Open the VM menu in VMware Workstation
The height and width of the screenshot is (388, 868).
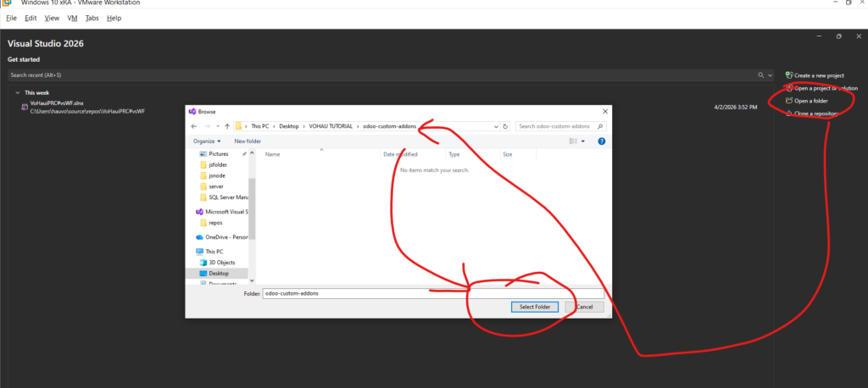click(72, 18)
